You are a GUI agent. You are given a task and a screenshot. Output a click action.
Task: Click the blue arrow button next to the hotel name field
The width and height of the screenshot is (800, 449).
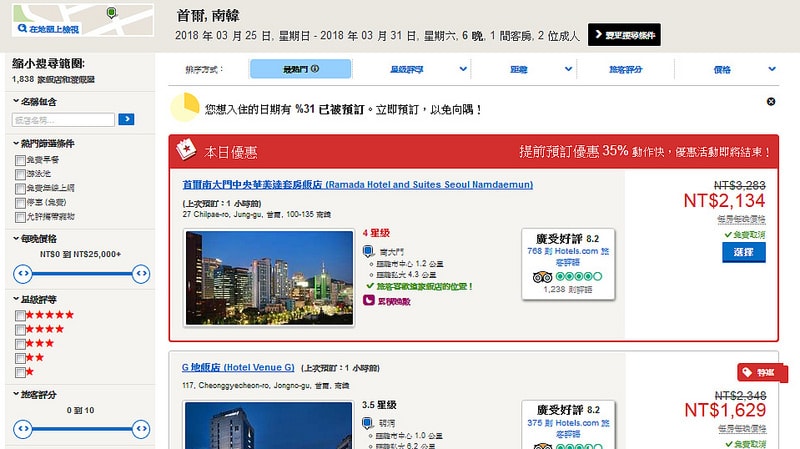click(126, 119)
